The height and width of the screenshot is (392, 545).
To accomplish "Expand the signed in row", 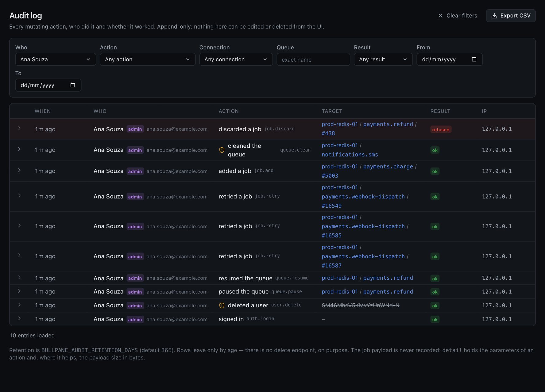I will click(x=19, y=319).
